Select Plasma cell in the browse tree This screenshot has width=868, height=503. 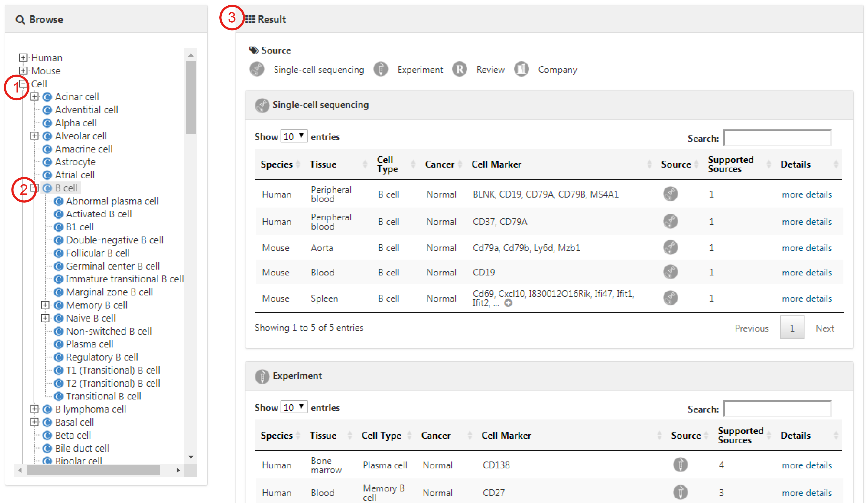(90, 344)
